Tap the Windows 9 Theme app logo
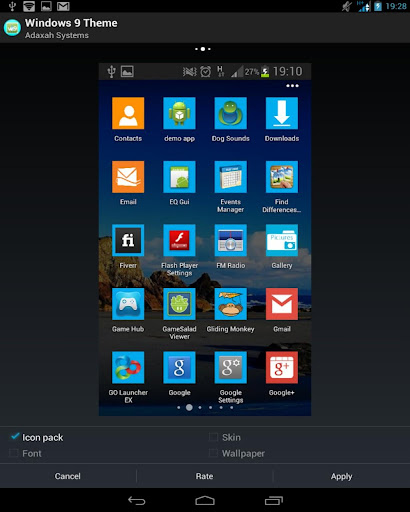This screenshot has height=512, width=410. pyautogui.click(x=12, y=28)
